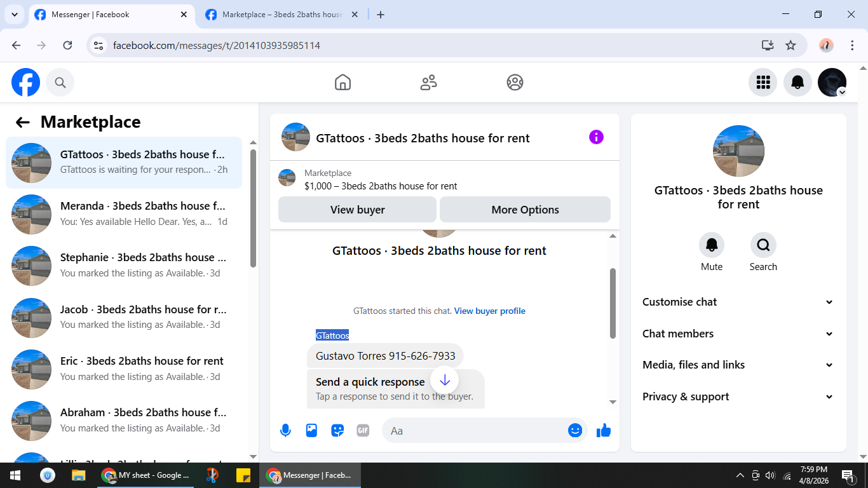
Task: Bookmark this page with the star icon
Action: 790,45
